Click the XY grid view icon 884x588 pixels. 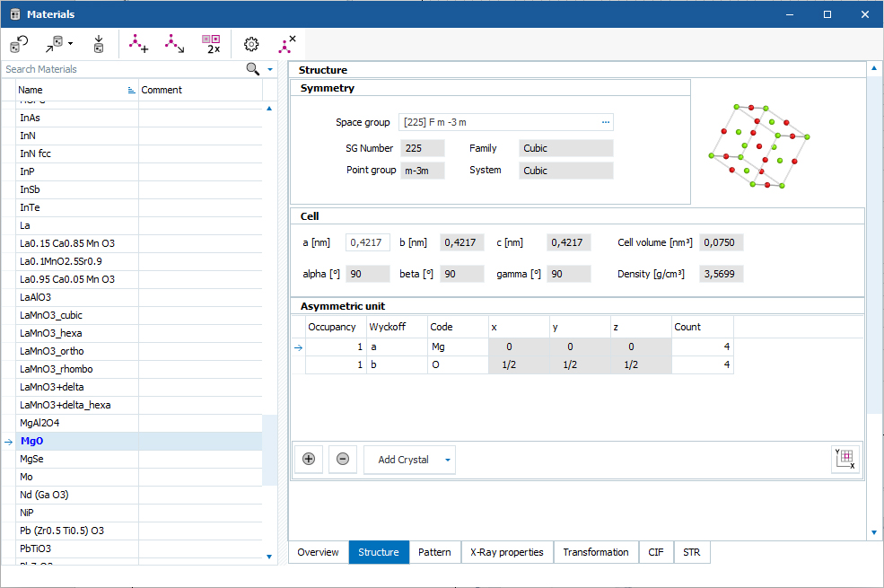[845, 459]
